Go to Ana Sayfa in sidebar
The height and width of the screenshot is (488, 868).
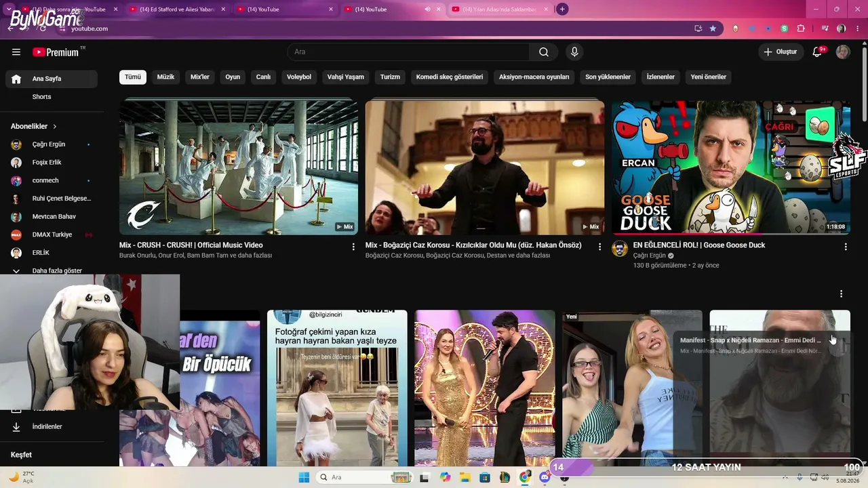tap(51, 79)
